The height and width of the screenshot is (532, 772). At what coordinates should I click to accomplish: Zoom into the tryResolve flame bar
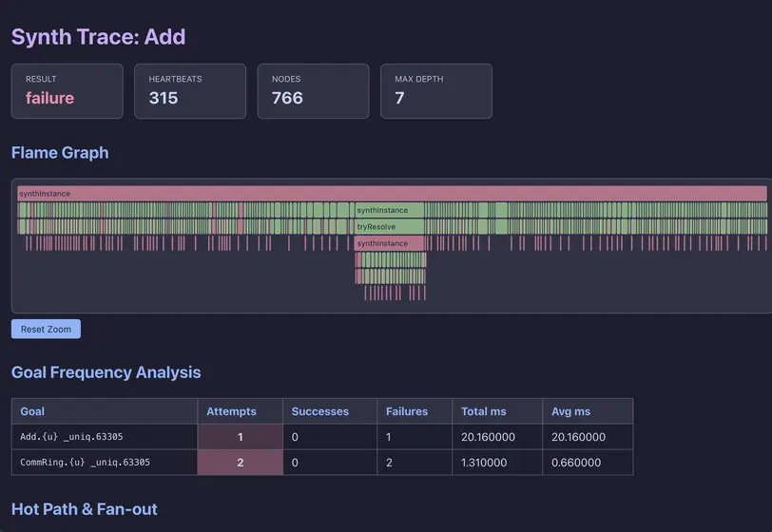390,227
